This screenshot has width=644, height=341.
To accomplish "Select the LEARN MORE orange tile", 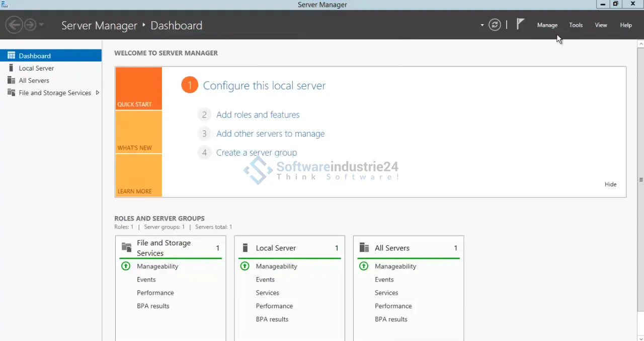I will pos(138,175).
